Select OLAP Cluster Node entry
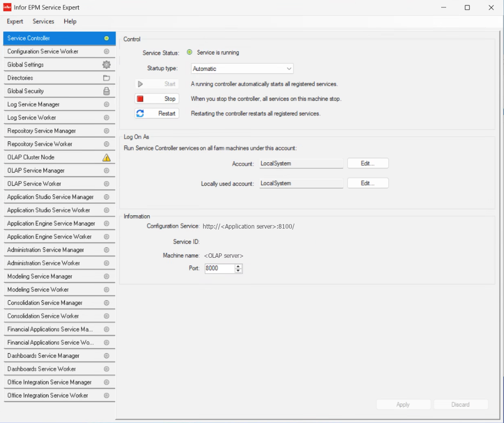The width and height of the screenshot is (504, 423). 59,157
